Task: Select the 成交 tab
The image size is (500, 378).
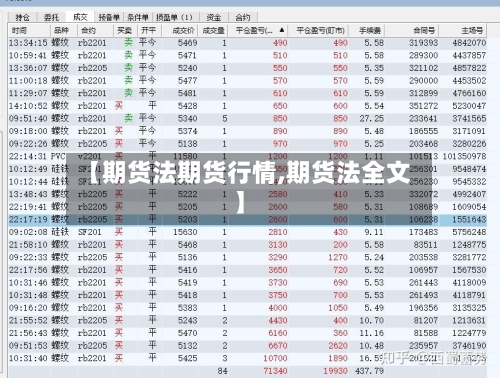Action: 80,17
